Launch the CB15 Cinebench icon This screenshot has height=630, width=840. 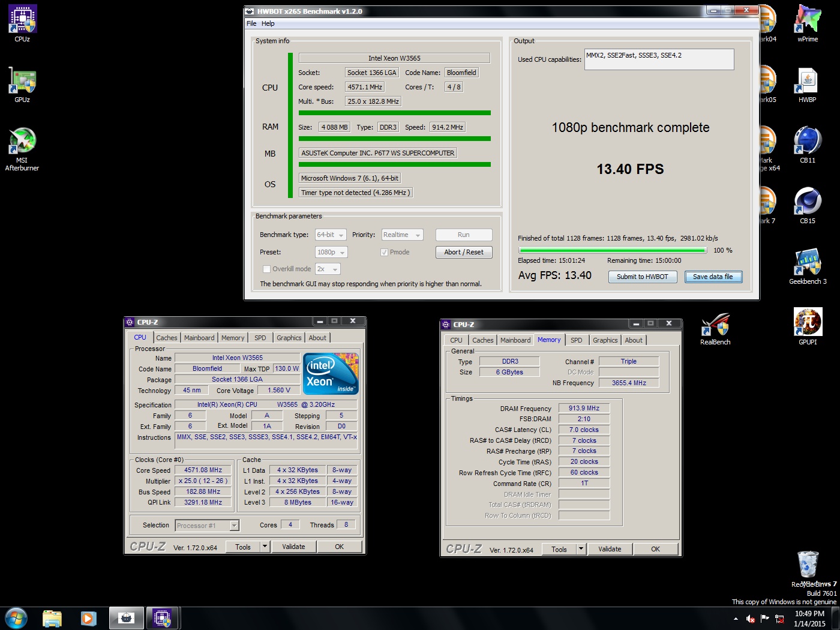pos(808,206)
